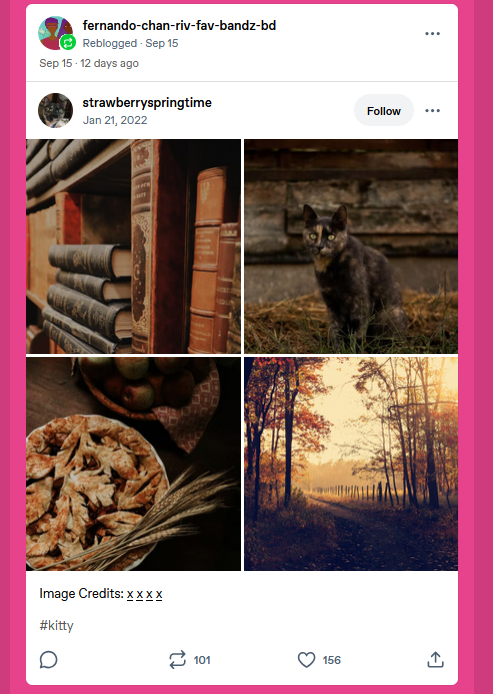This screenshot has height=694, width=493.
Task: Open strawberryspringtime blog name link
Action: [147, 103]
